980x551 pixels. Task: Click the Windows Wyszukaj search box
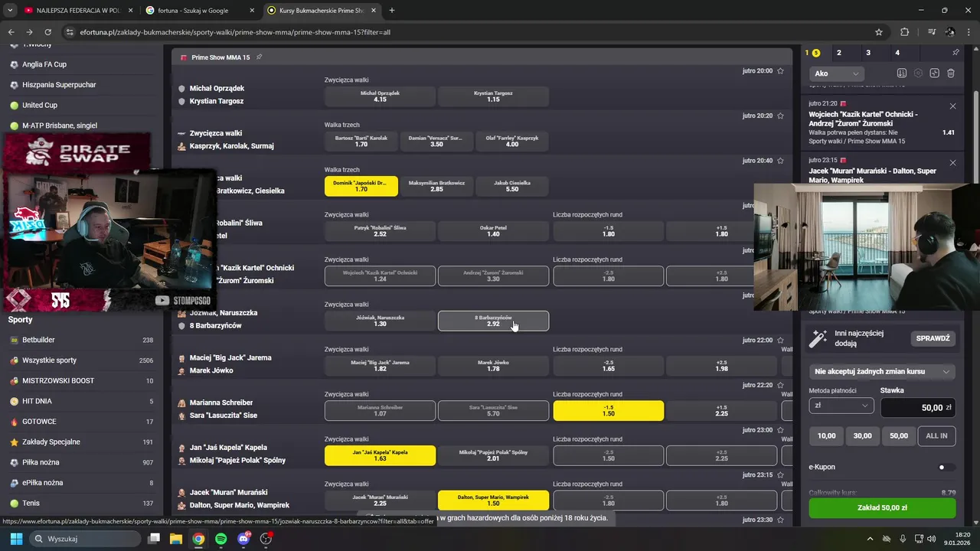[84, 539]
